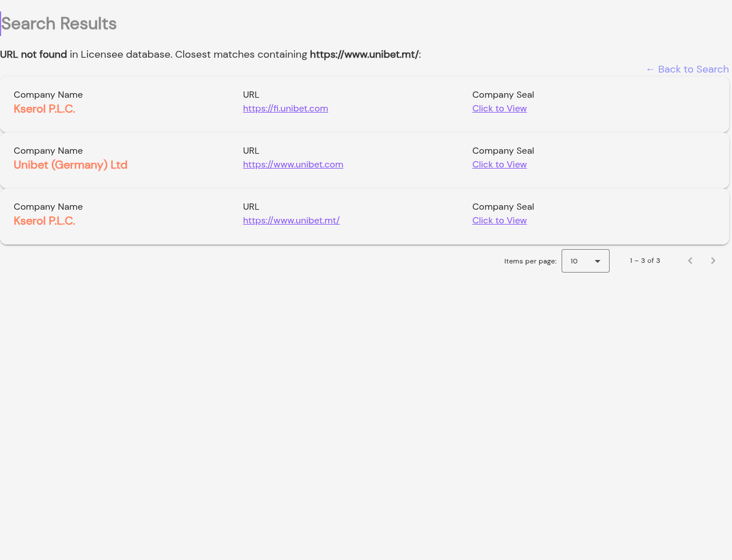Screen dimensions: 732x560
Task: Click the bold 'URL not found' text
Action: 34,54
